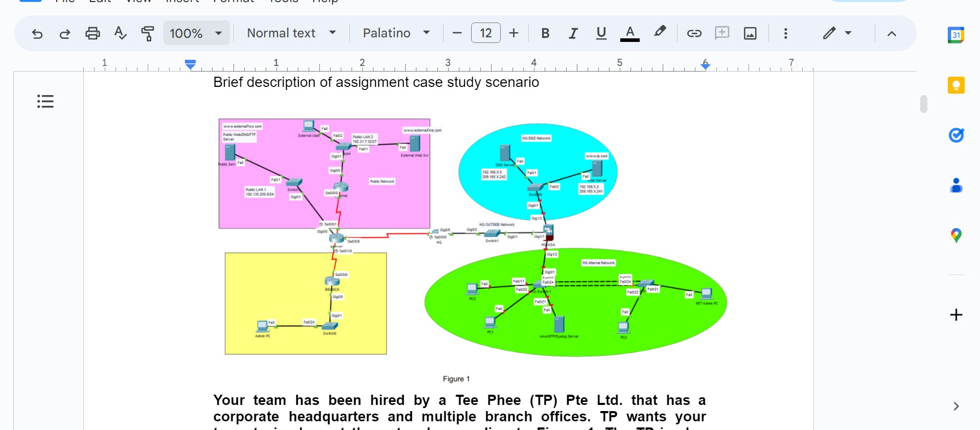This screenshot has width=980, height=430.
Task: Open the three-dot More options menu
Action: coord(786,34)
